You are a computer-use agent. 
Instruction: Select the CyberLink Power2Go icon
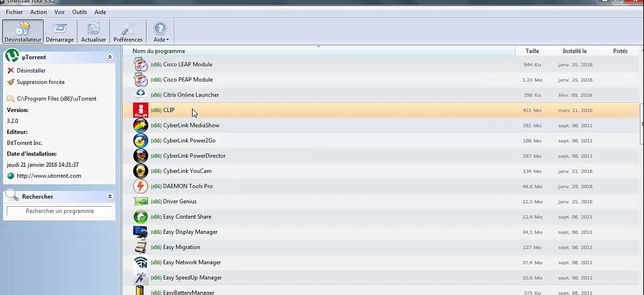(140, 141)
